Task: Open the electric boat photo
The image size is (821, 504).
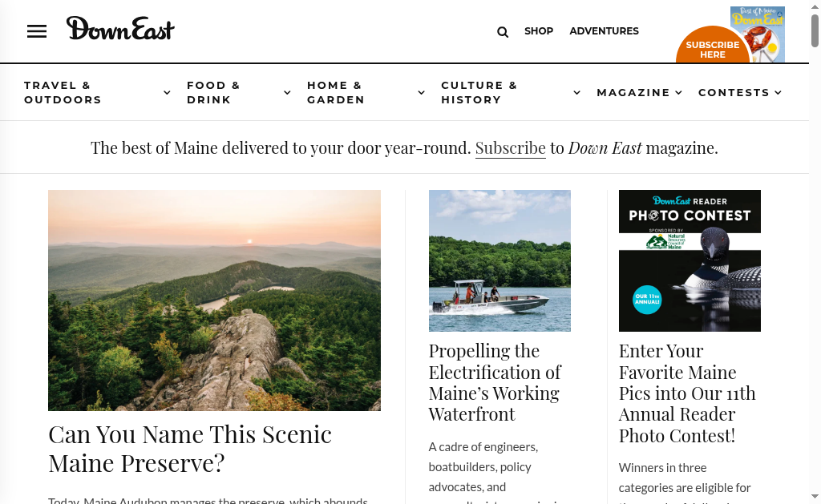Action: (x=499, y=260)
